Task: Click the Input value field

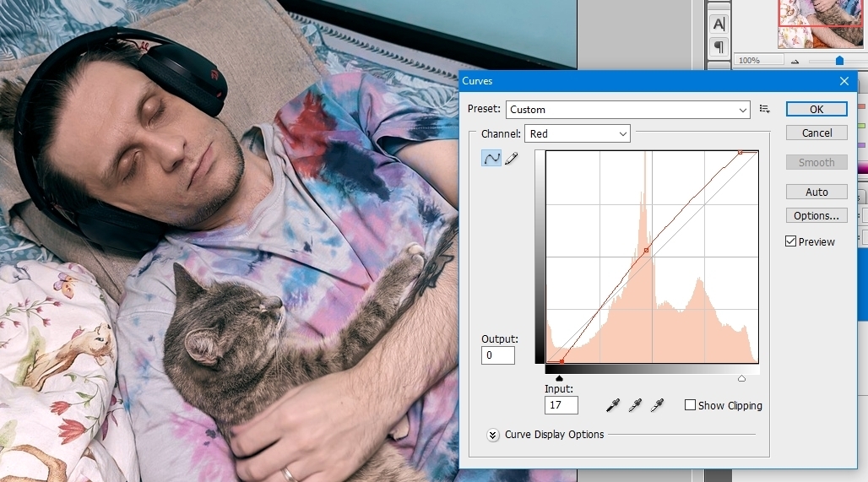Action: pyautogui.click(x=561, y=405)
